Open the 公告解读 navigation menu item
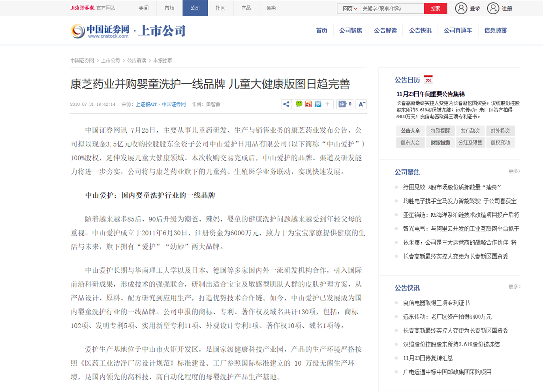 (x=385, y=30)
